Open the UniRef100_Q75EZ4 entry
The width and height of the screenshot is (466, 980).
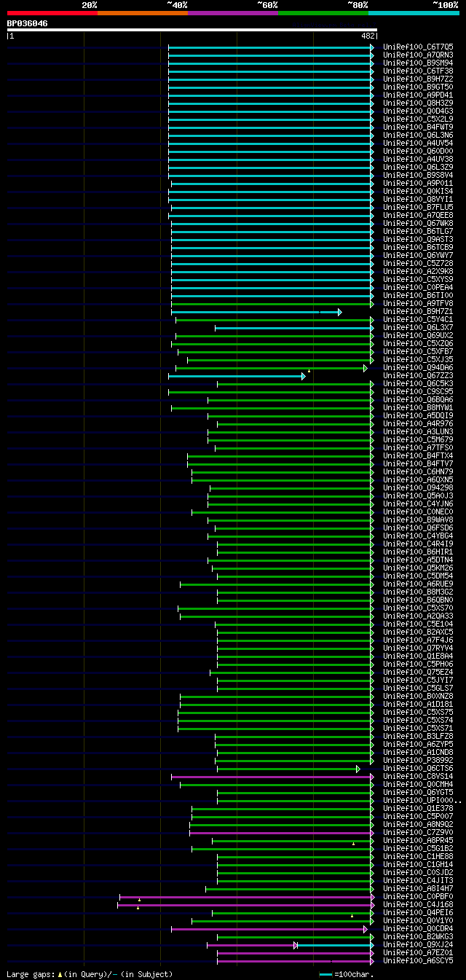(418, 672)
